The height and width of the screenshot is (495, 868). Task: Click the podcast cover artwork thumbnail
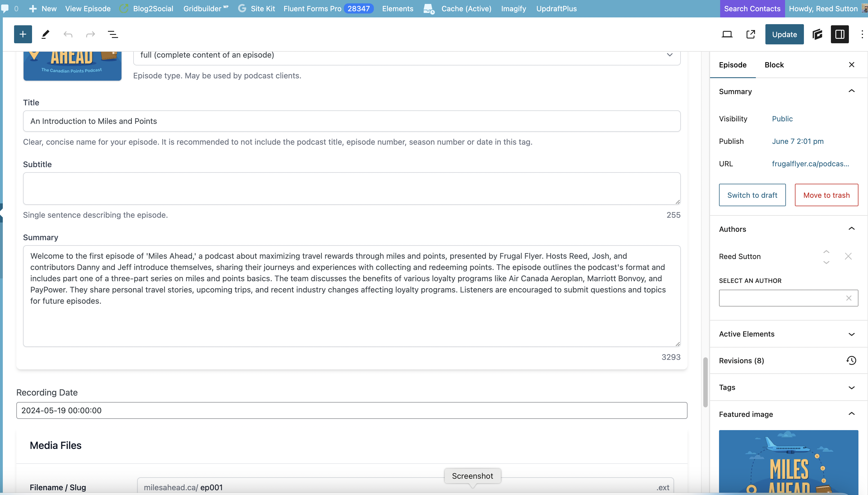pos(73,66)
